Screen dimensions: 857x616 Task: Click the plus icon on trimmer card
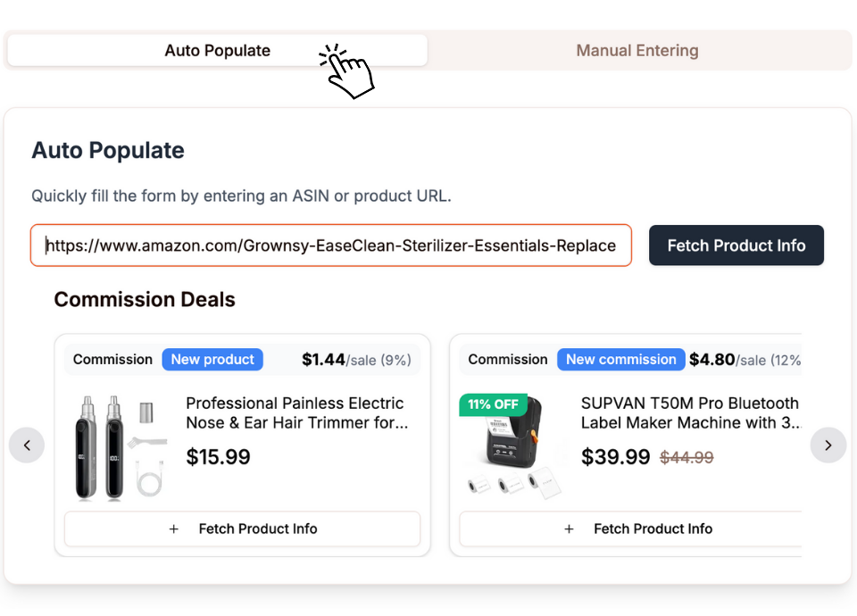(x=174, y=529)
